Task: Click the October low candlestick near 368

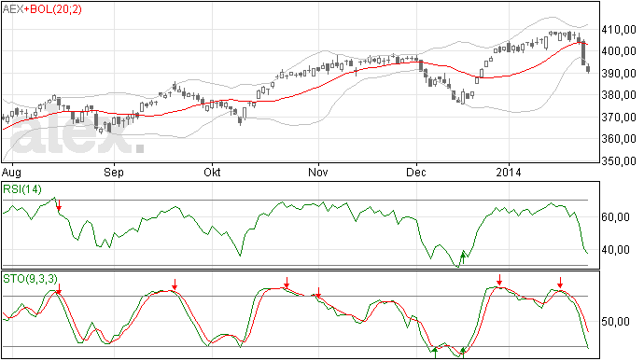Action: [240, 120]
